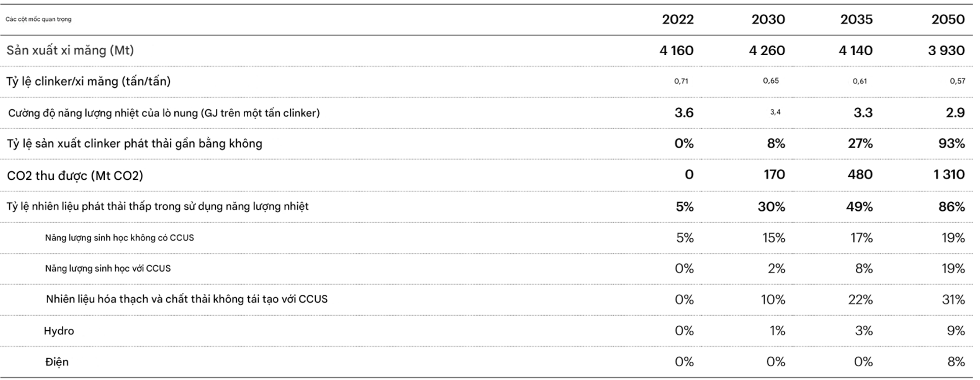Select the 2022 column header
Screen dimensions: 980x380
677,19
